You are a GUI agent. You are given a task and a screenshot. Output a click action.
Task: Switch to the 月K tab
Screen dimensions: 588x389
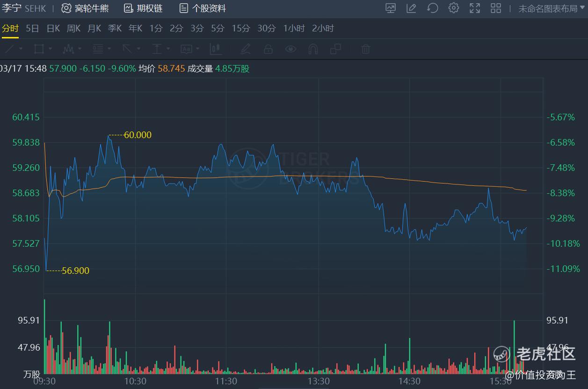tap(94, 29)
